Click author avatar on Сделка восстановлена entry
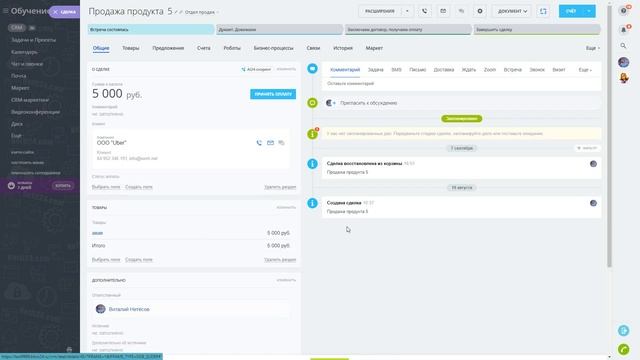 point(593,164)
